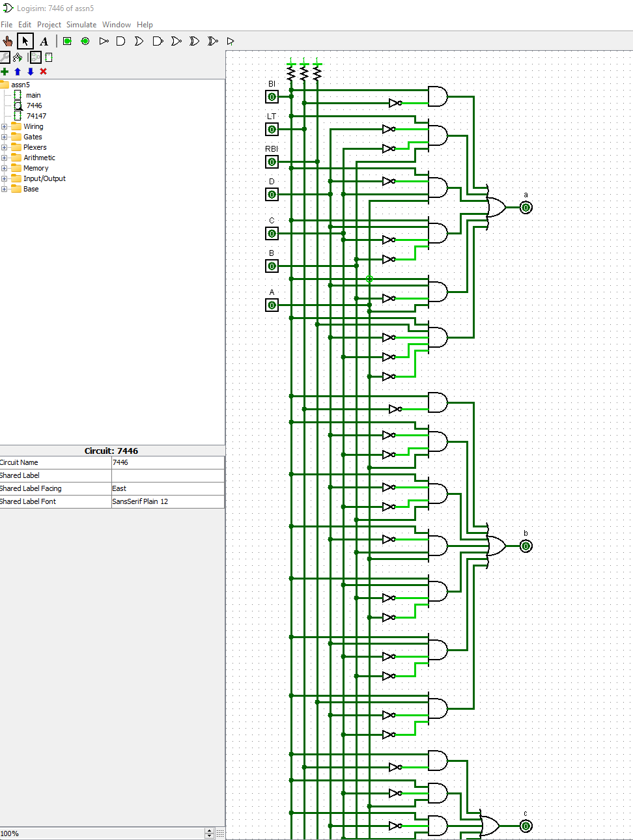This screenshot has width=633, height=840.
Task: Choose the NAND gate tool
Action: coord(158,41)
